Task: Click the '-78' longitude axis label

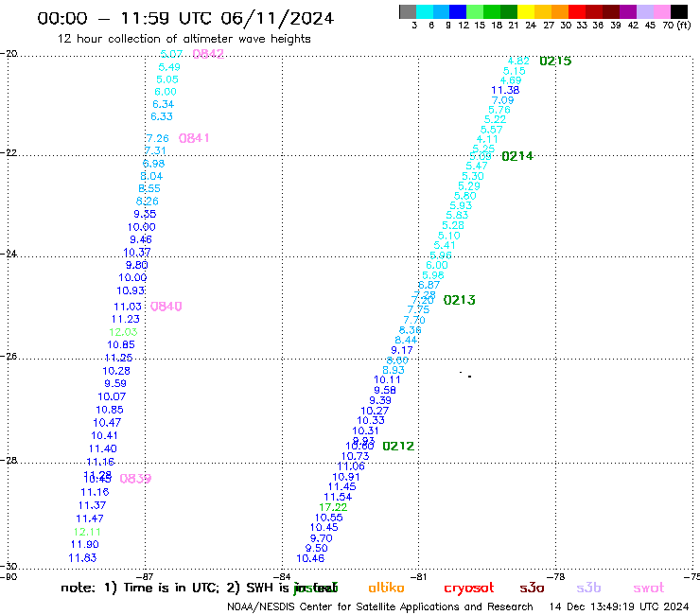Action: pyautogui.click(x=557, y=577)
